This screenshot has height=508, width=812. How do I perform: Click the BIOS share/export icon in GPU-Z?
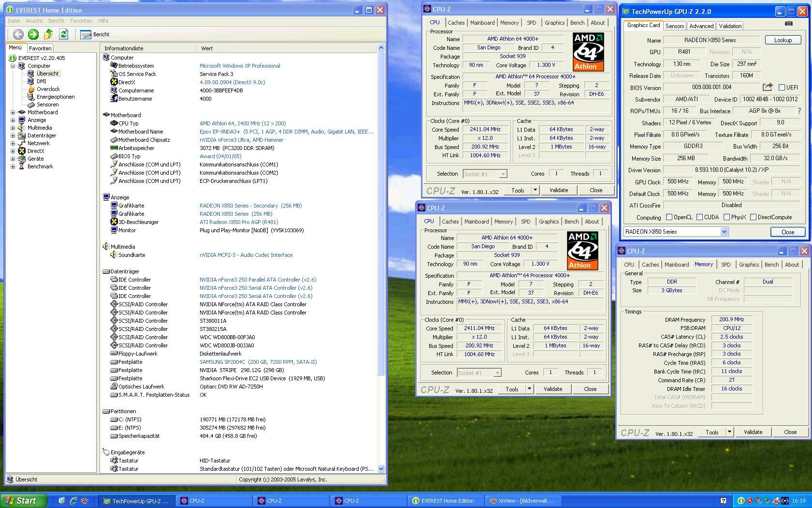point(768,87)
